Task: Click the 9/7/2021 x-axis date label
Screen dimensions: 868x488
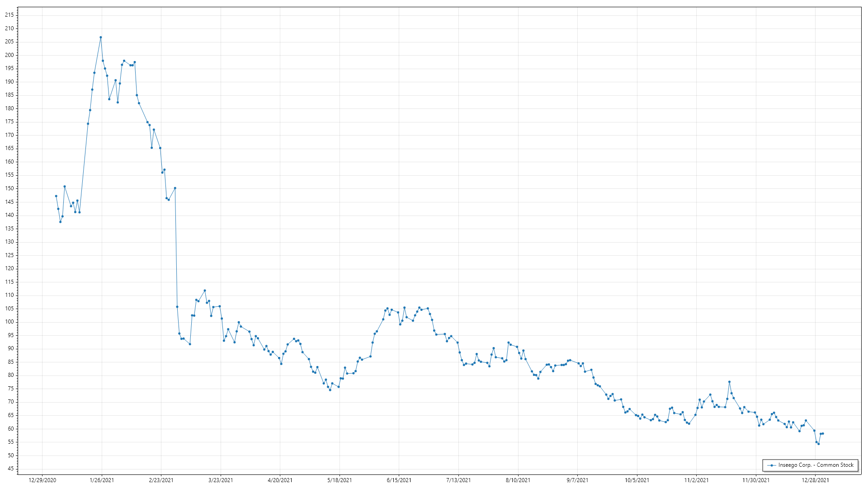Action: point(577,480)
